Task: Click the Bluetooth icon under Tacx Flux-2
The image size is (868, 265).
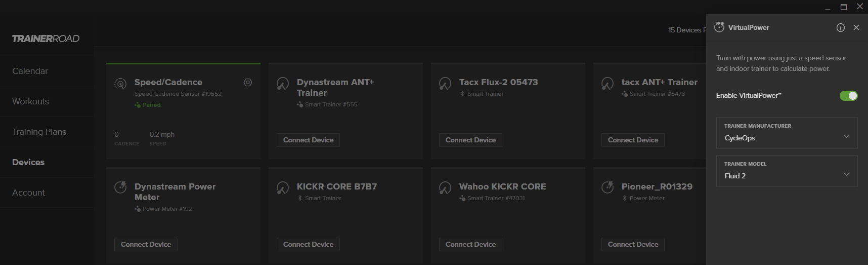Action: coord(462,94)
